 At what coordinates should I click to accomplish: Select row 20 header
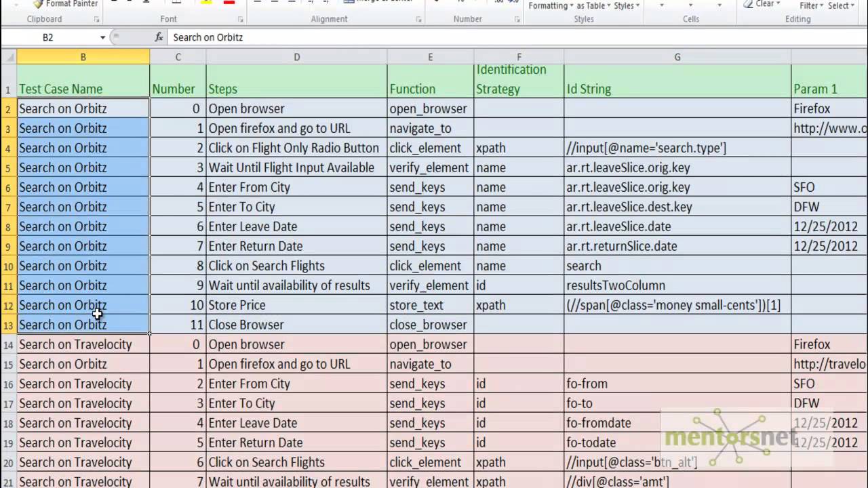click(x=8, y=462)
